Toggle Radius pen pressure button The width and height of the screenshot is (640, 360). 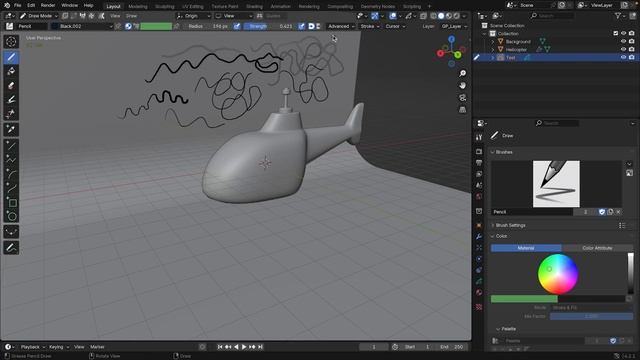coord(237,26)
